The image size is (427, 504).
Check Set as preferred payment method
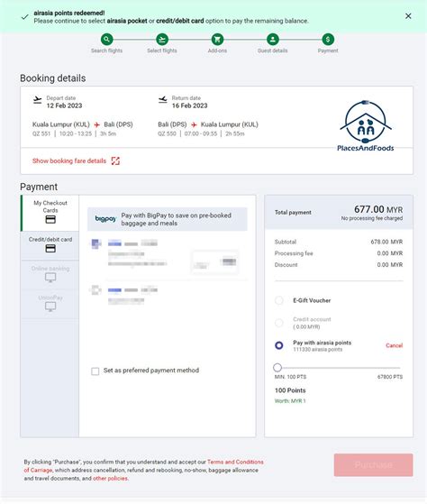pos(95,371)
